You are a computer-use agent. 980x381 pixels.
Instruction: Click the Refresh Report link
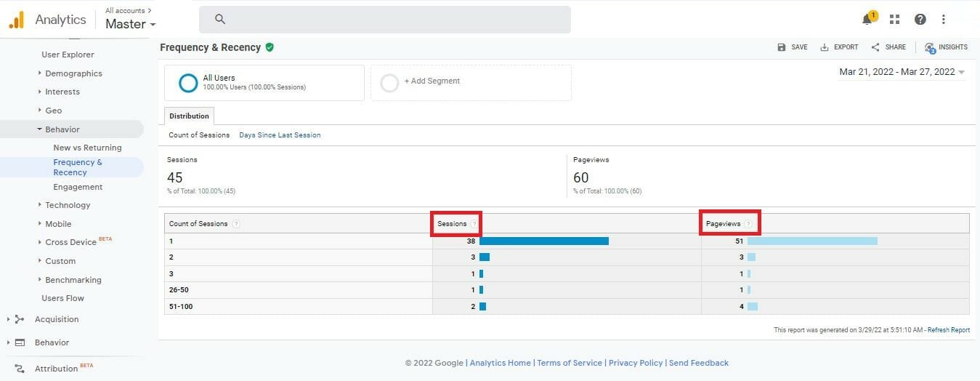point(949,330)
